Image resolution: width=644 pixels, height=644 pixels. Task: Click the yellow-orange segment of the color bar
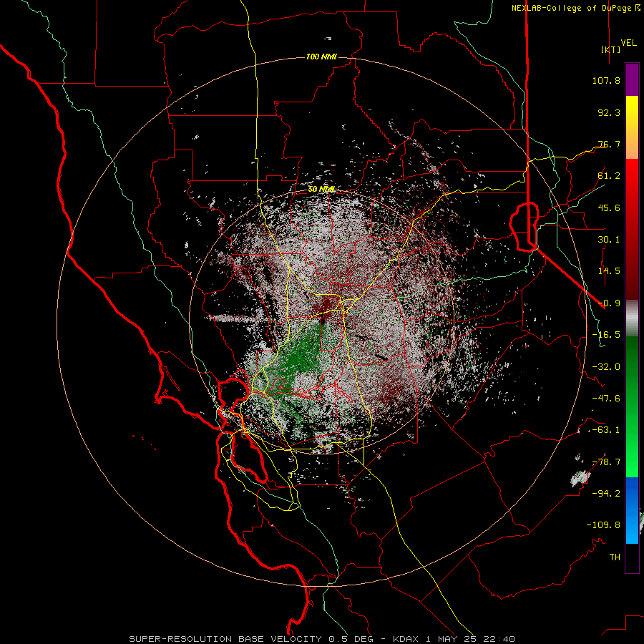[632, 127]
